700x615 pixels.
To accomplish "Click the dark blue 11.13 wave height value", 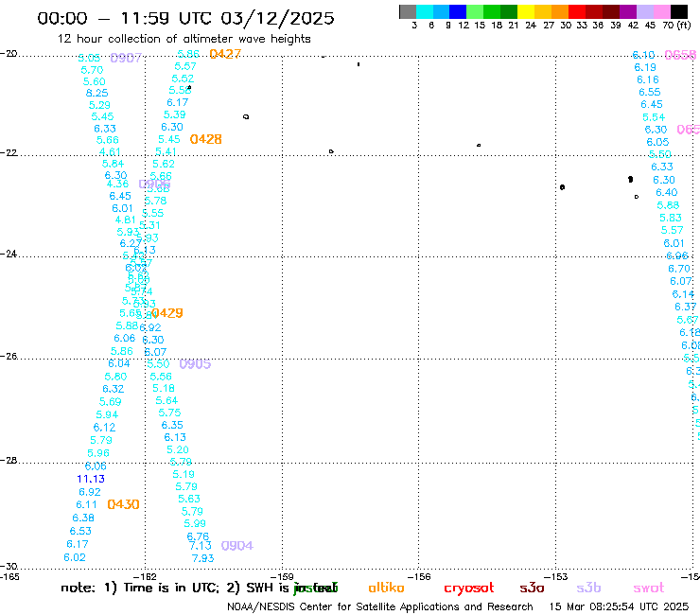I will (91, 479).
